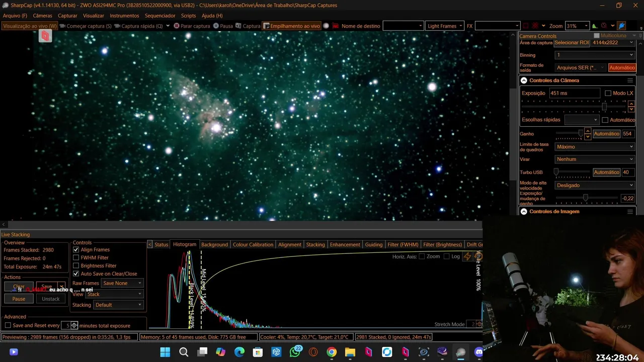Switch to Colour Calibration tab
This screenshot has width=644, height=362.
click(x=253, y=244)
